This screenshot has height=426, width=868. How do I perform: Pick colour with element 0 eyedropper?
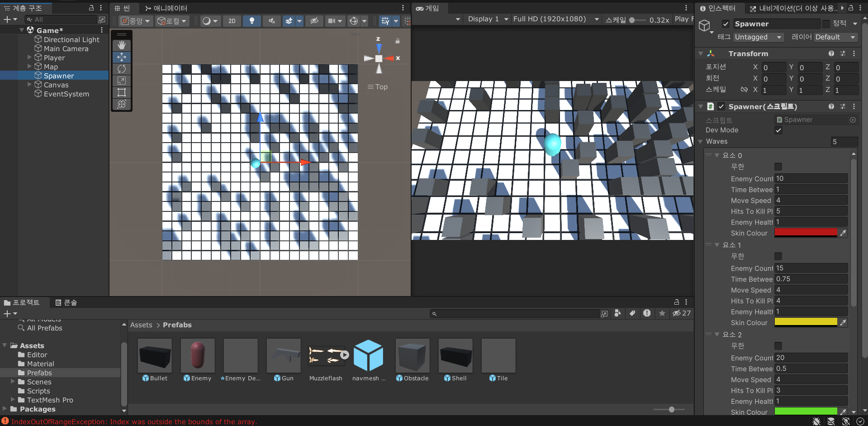843,233
